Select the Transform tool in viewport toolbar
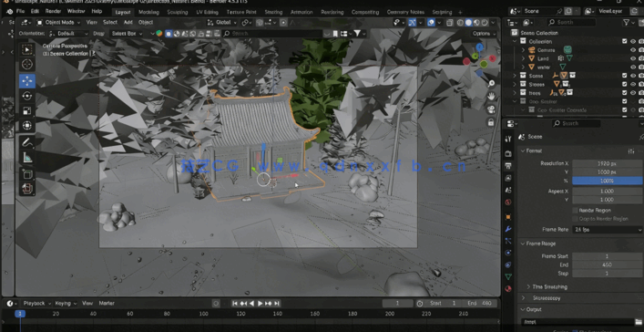The image size is (644, 332). [x=27, y=126]
